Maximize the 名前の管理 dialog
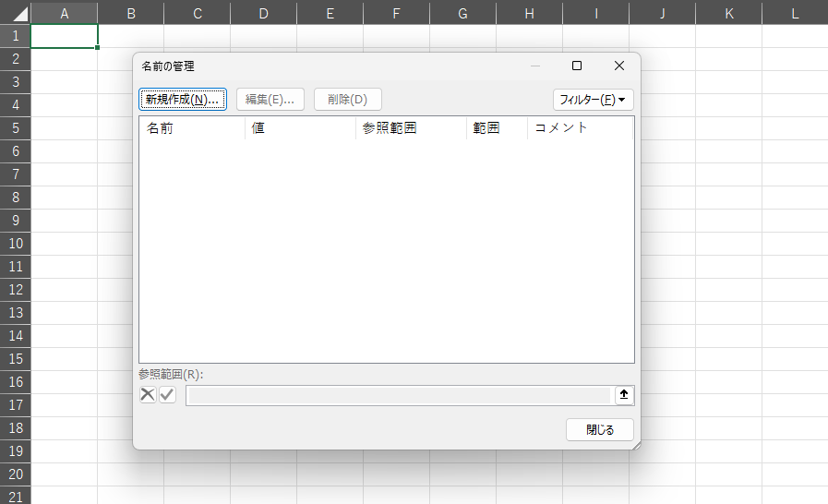 click(x=577, y=66)
